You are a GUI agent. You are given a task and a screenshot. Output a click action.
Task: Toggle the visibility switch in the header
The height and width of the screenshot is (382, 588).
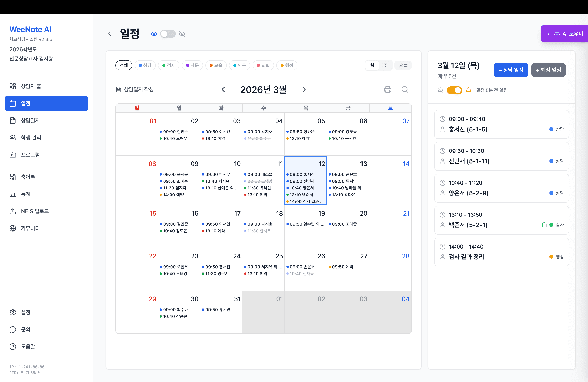168,34
